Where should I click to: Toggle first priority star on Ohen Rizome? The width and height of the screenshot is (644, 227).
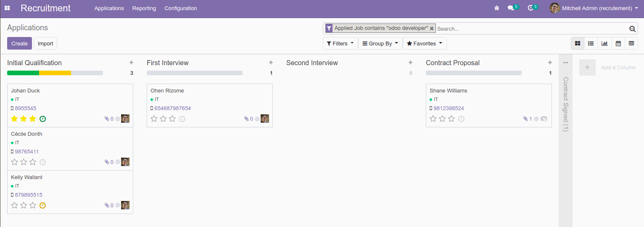click(x=154, y=119)
